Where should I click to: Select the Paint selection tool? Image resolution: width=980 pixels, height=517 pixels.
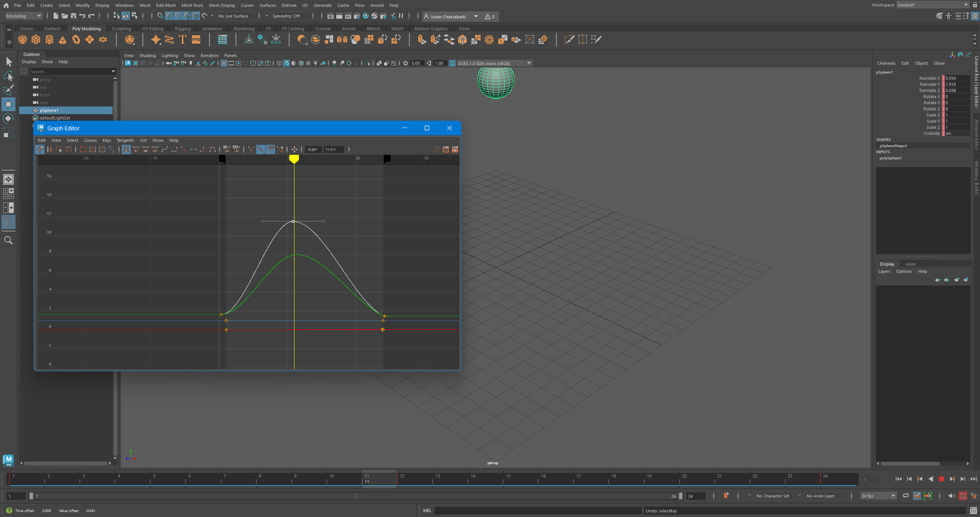click(9, 90)
